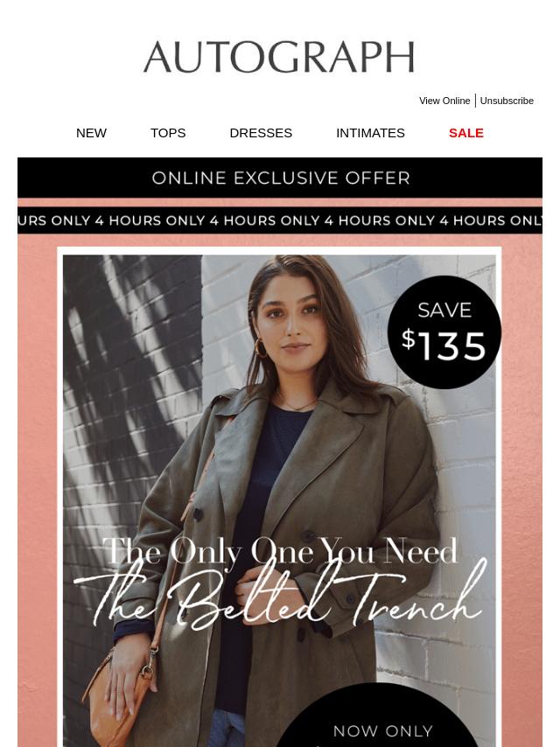Click the Online Exclusive Offer banner
The image size is (560, 747).
point(280,178)
